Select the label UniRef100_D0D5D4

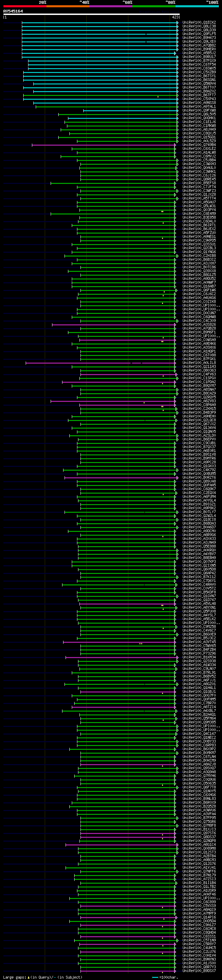click(x=199, y=921)
